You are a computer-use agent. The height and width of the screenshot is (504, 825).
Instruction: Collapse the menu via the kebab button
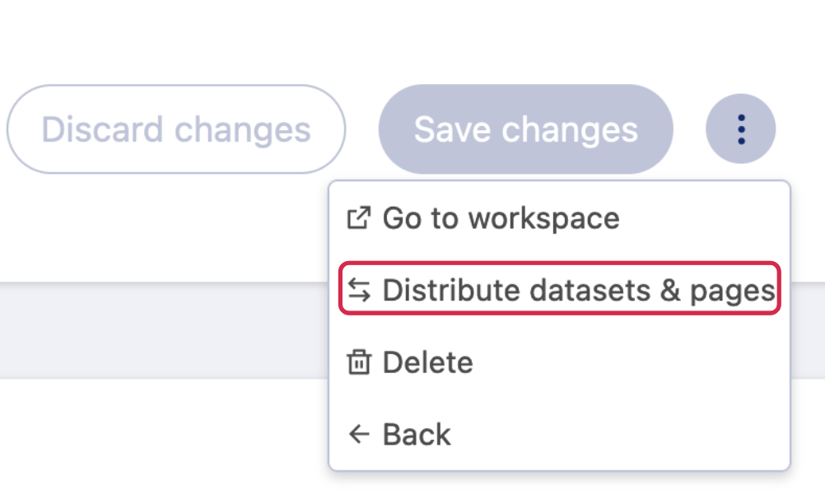[x=741, y=129]
